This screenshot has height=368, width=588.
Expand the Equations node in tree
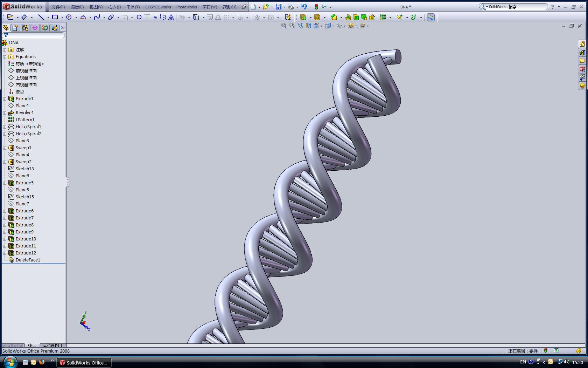tap(5, 56)
